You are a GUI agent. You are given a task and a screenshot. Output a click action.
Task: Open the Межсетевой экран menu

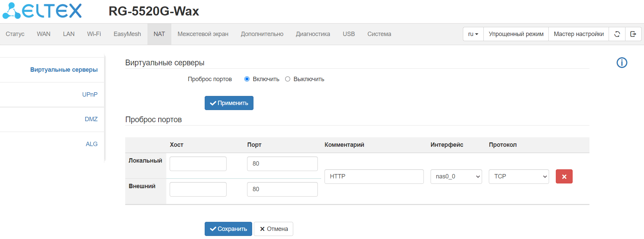[203, 34]
